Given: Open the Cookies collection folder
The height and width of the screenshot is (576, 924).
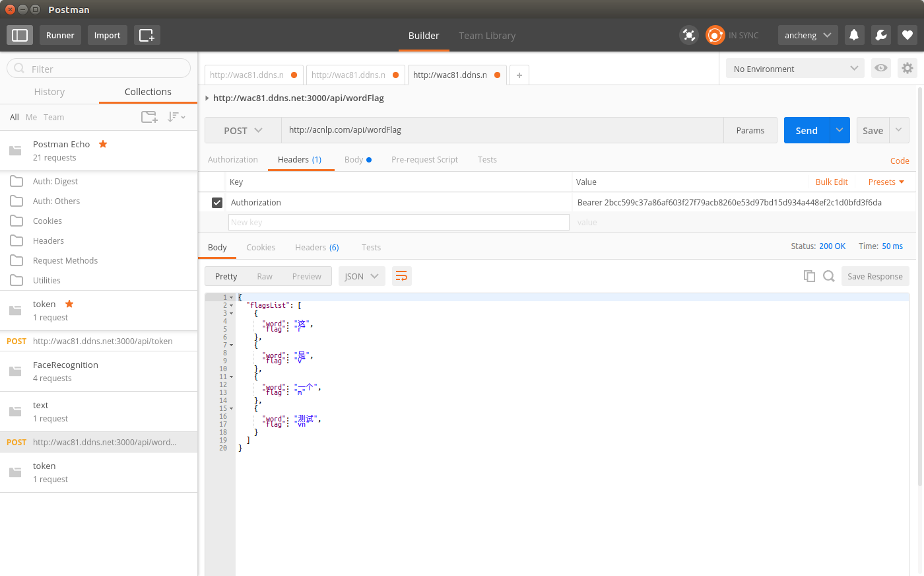Looking at the screenshot, I should pyautogui.click(x=48, y=221).
